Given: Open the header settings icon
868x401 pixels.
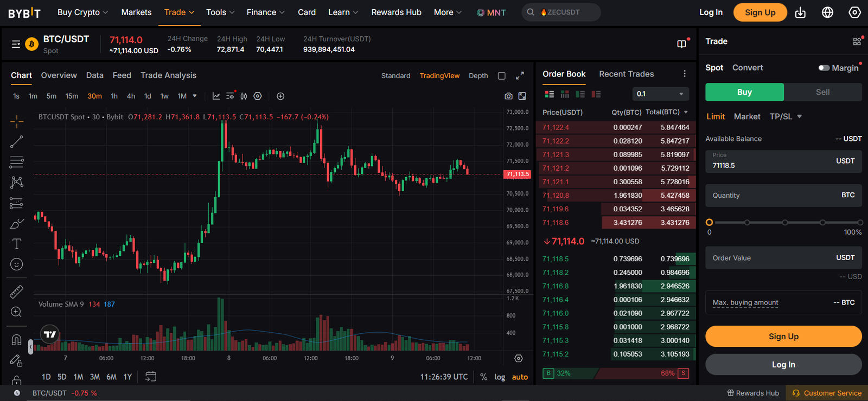Looking at the screenshot, I should 854,12.
